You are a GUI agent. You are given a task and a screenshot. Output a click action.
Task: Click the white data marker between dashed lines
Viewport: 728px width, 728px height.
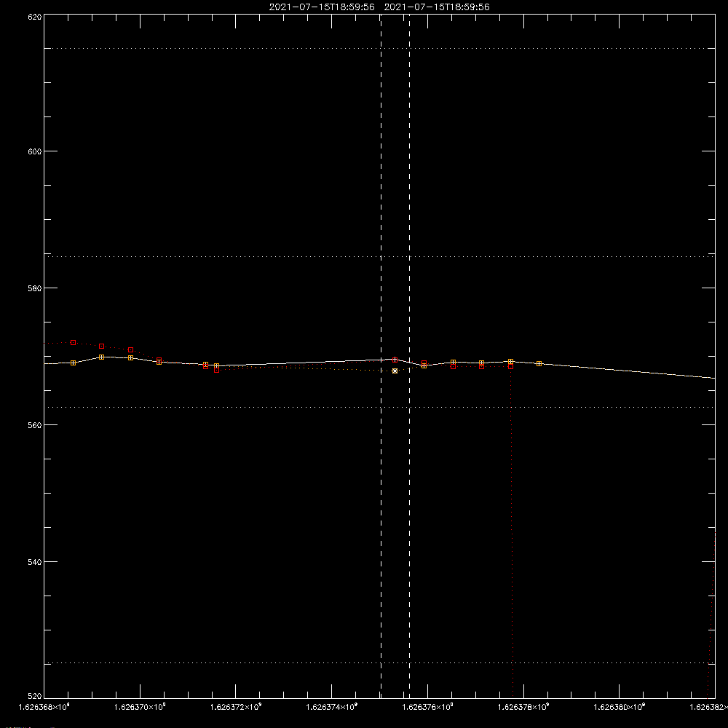395,371
